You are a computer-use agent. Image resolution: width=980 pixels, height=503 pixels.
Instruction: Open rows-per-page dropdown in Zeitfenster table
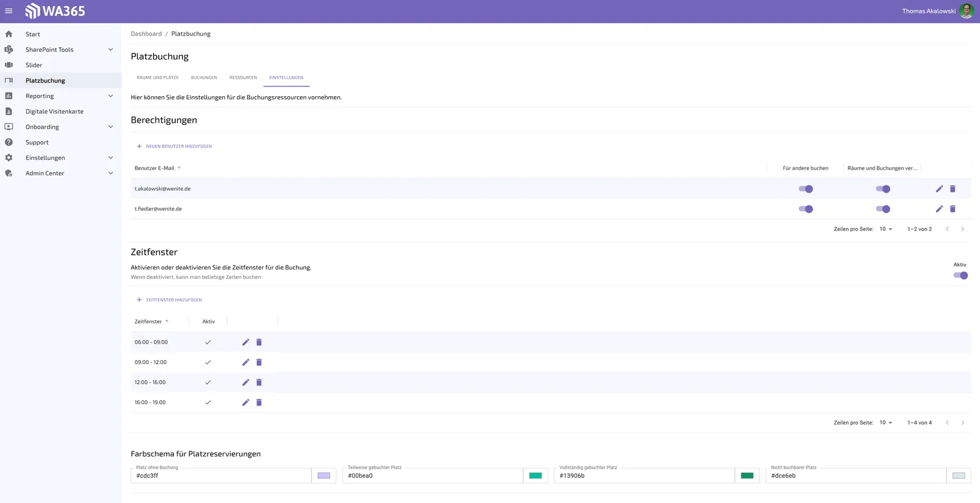pyautogui.click(x=886, y=423)
